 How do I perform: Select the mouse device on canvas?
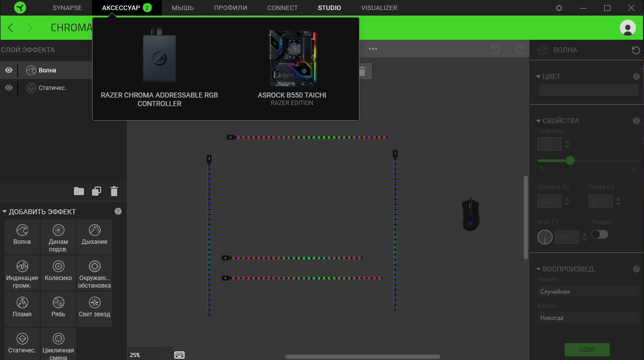click(471, 214)
